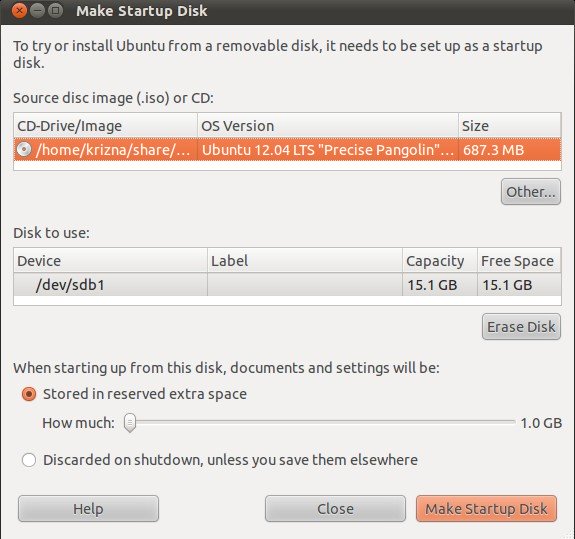This screenshot has height=539, width=575.
Task: Select 'Stored in reserved extra space' option
Action: tap(29, 394)
